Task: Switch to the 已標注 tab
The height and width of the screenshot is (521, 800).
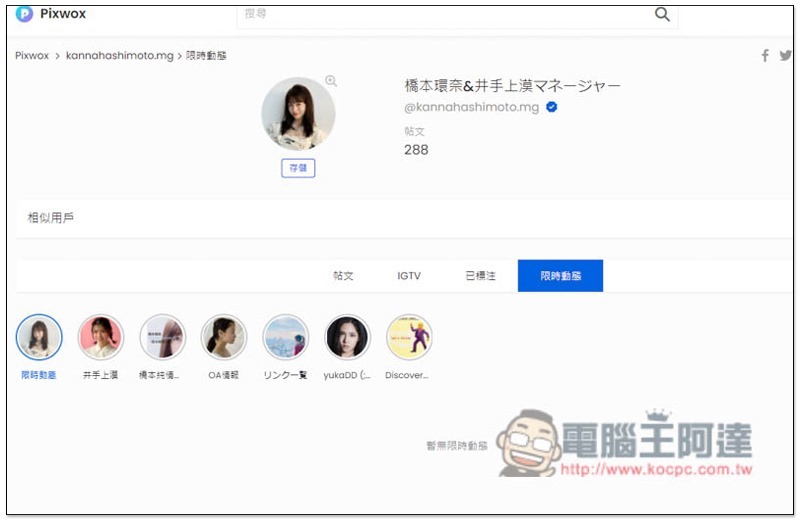Action: 480,276
